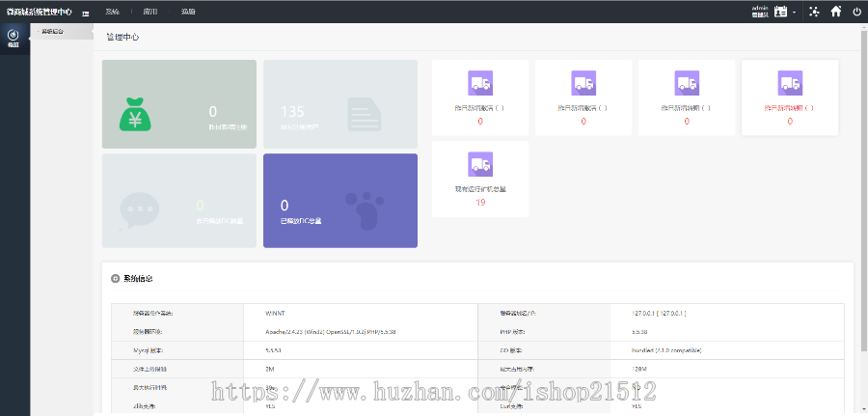This screenshot has width=868, height=416.
Task: Click the red value 19
Action: click(480, 203)
